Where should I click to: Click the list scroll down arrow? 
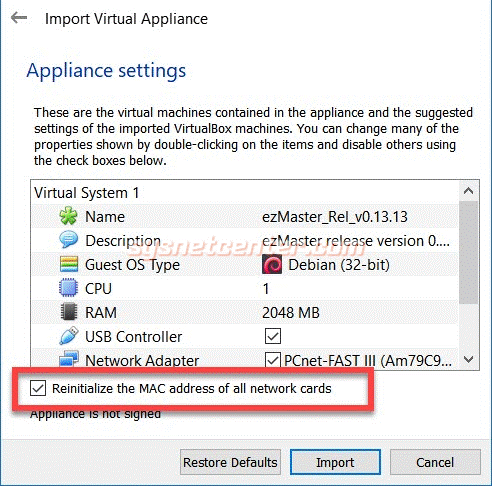pyautogui.click(x=468, y=360)
